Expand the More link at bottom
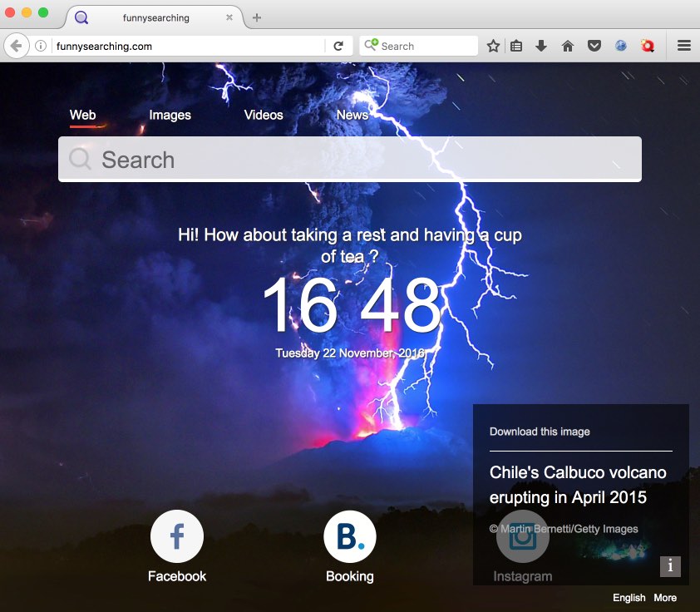This screenshot has height=612, width=700. click(x=664, y=598)
